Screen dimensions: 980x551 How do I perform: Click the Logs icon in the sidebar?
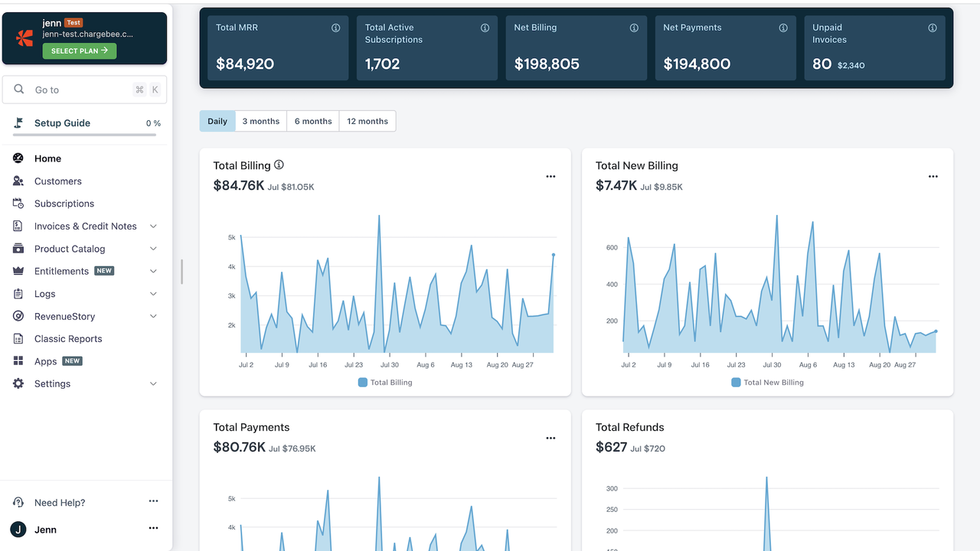18,294
